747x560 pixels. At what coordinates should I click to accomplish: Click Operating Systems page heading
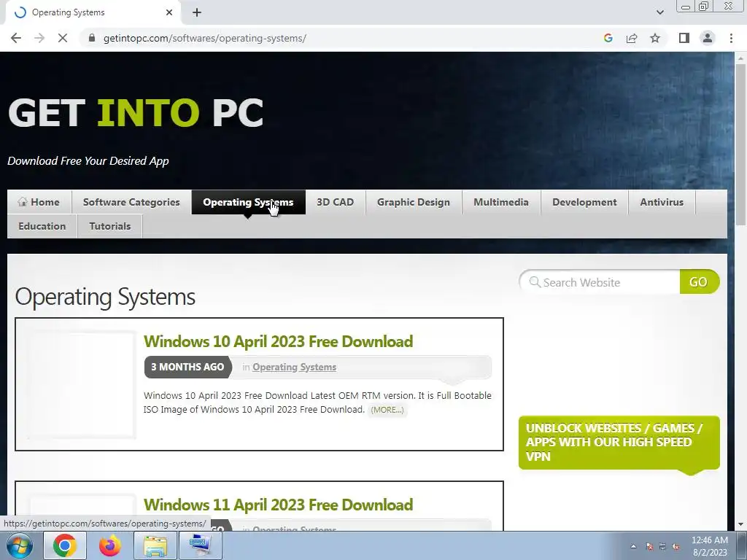click(x=105, y=297)
